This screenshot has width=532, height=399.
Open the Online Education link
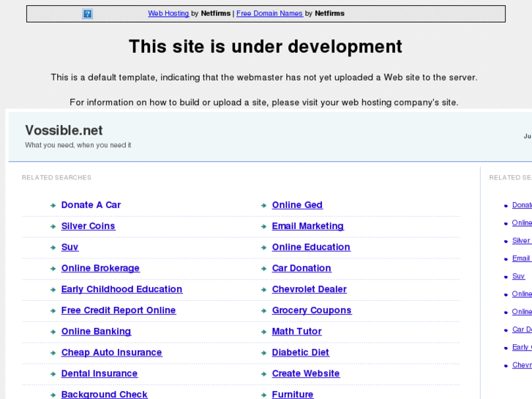[311, 247]
